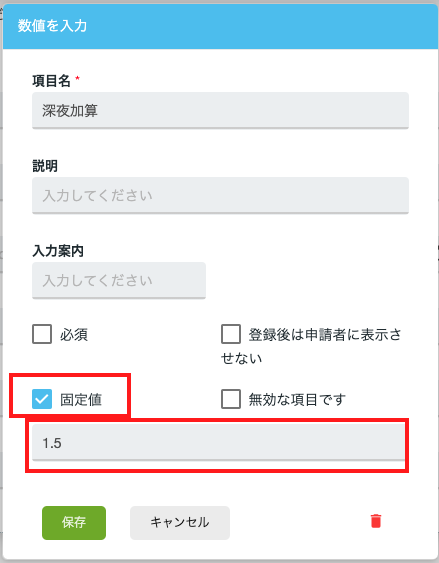Click the 登録後は申請者に表示させない label text
This screenshot has height=563, width=439.
click(x=311, y=346)
